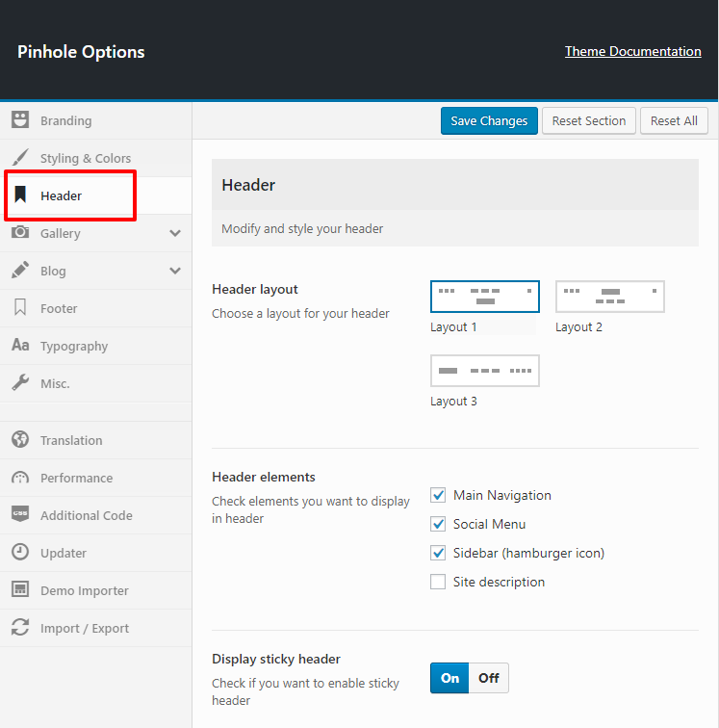Viewport: 719px width, 728px height.
Task: Click the Performance gauge icon
Action: click(x=20, y=478)
